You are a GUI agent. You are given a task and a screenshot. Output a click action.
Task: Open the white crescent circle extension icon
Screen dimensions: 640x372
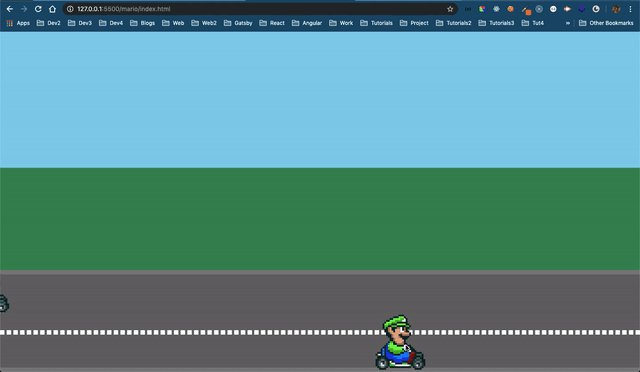(596, 9)
